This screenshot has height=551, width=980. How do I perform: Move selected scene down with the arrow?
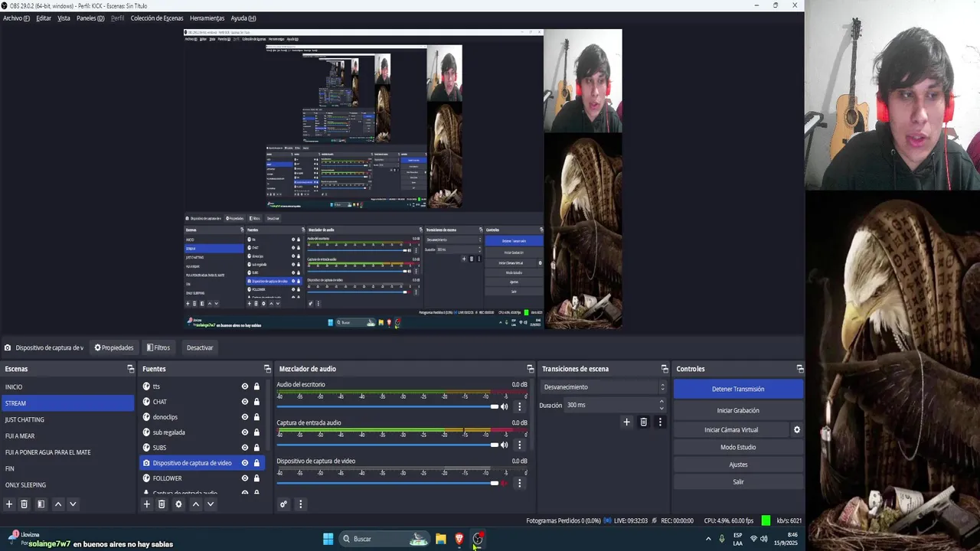pyautogui.click(x=73, y=504)
